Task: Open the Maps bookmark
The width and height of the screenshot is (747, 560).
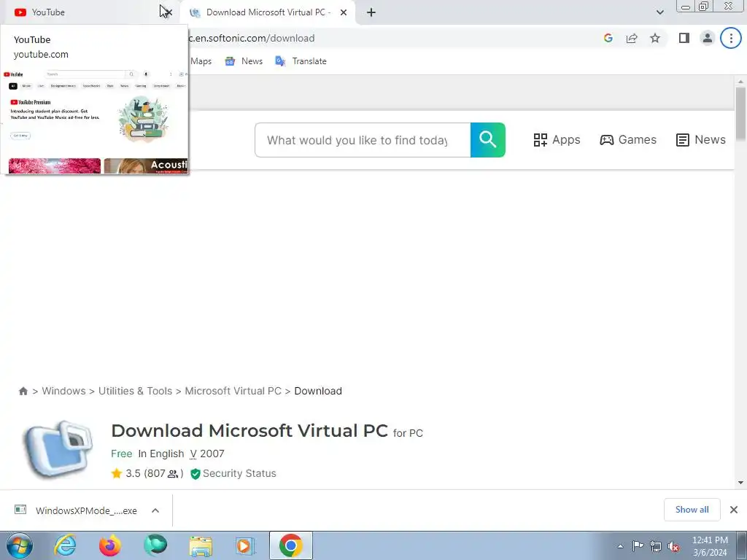Action: click(201, 61)
